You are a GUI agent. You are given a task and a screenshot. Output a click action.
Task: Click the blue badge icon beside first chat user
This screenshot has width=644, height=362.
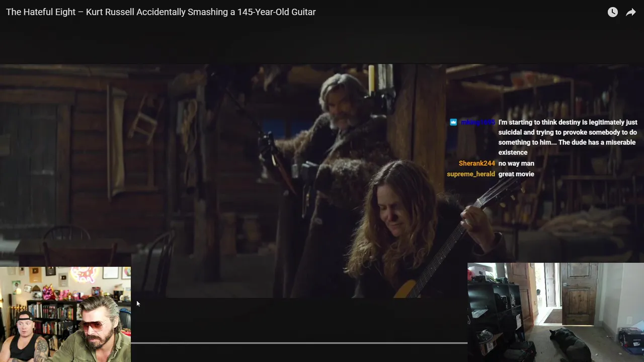tap(453, 122)
